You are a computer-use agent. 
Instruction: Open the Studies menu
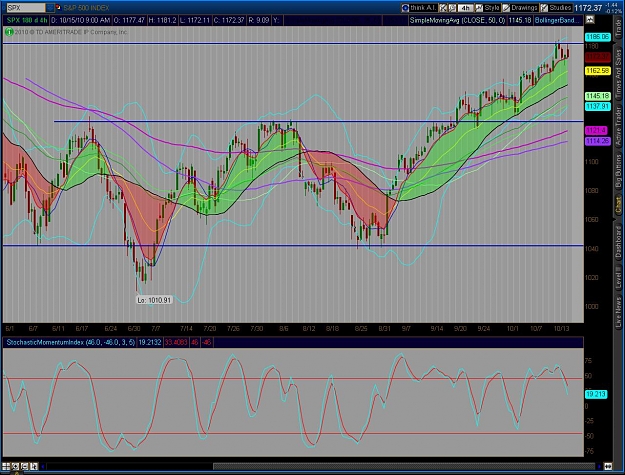point(560,8)
